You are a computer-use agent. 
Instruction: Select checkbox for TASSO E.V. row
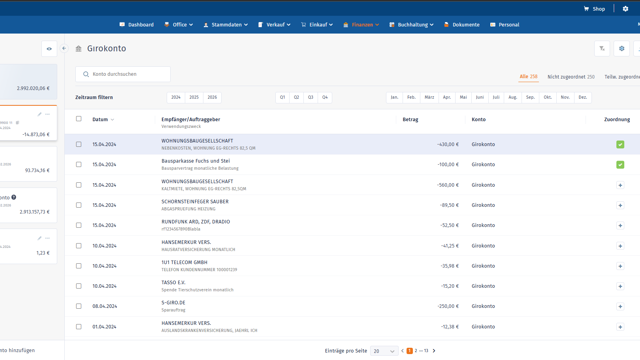[79, 286]
